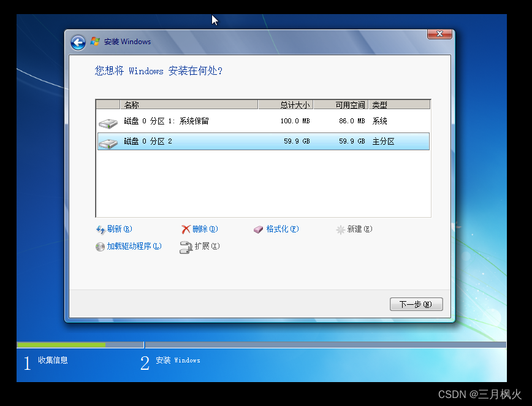
Task: Click the 刷新(R) refresh link
Action: coord(120,229)
